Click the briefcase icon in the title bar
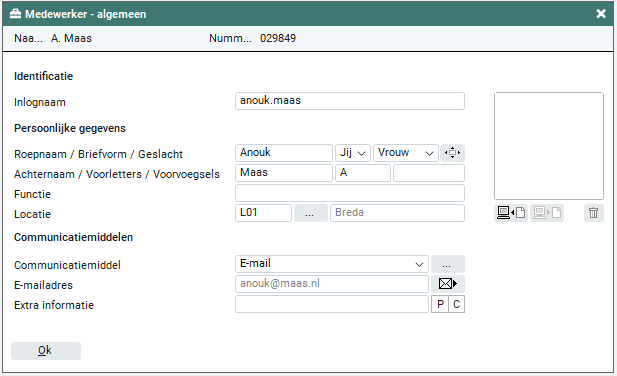 pyautogui.click(x=15, y=14)
